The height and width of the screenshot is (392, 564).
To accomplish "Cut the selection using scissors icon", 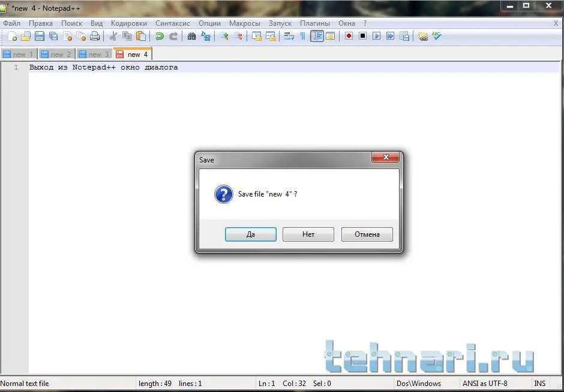I will click(113, 36).
